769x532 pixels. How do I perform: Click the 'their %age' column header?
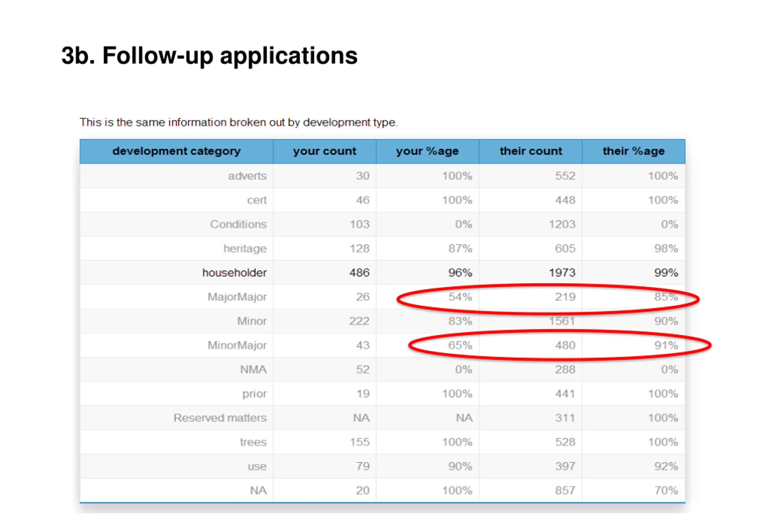pyautogui.click(x=634, y=151)
